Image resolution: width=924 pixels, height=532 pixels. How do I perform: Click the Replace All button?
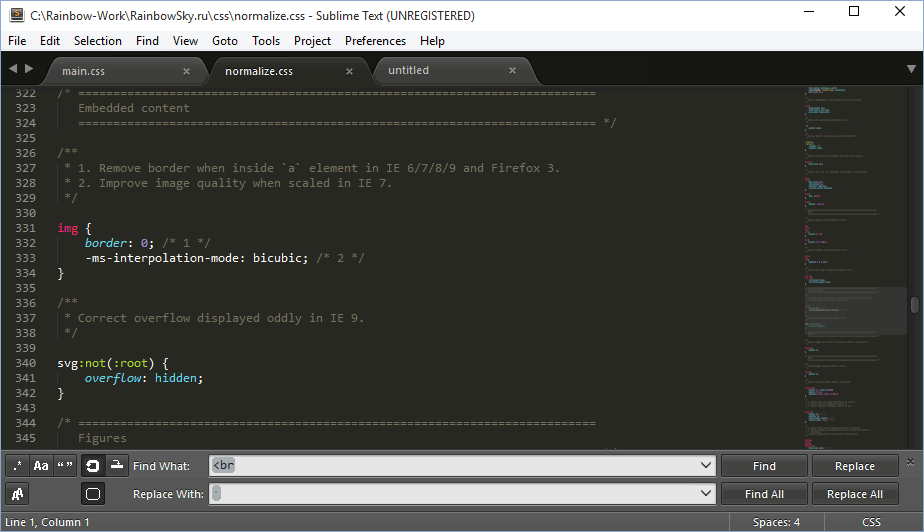(x=854, y=494)
